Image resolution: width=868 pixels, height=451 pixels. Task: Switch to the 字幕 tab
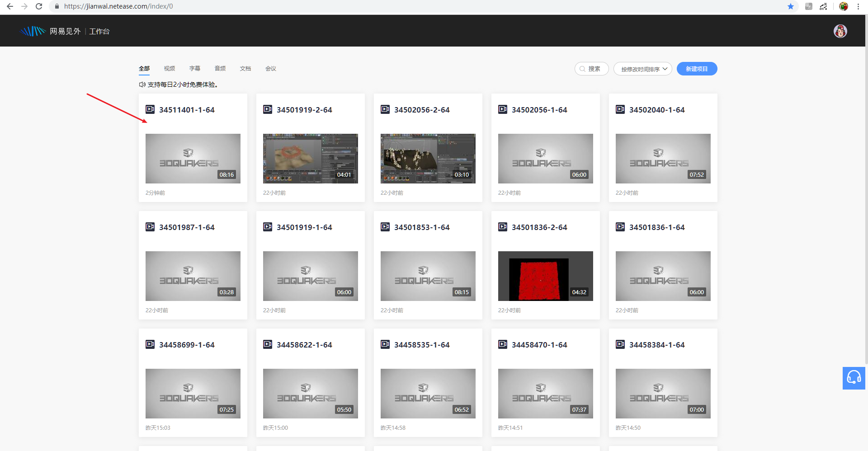tap(195, 69)
